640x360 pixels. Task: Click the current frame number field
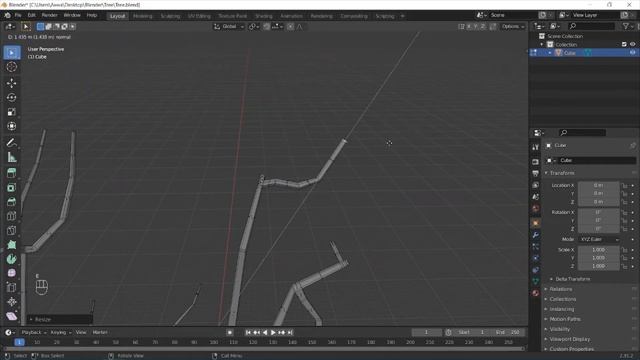(426, 332)
